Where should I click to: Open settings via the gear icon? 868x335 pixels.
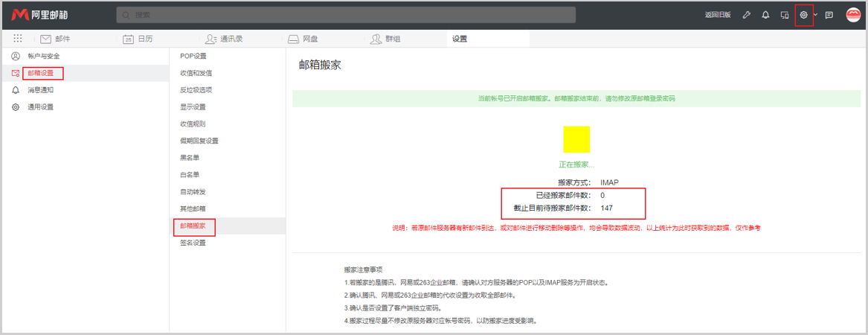(x=803, y=15)
